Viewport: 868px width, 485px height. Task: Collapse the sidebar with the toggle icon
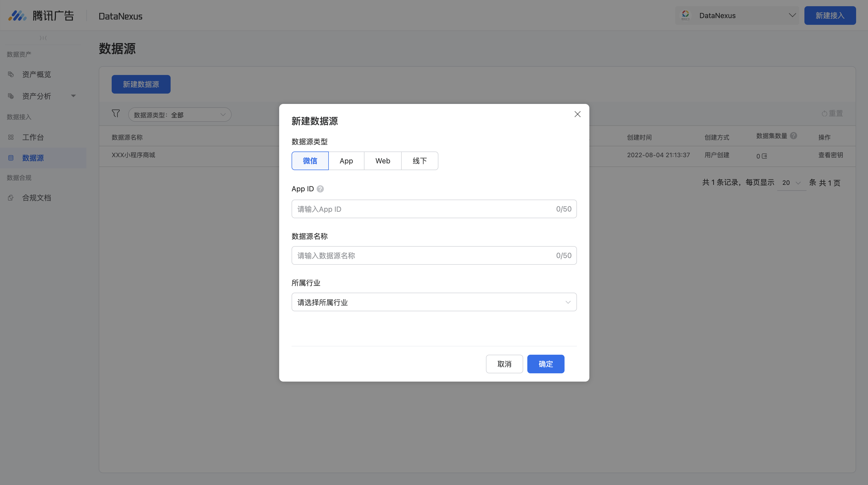[43, 38]
